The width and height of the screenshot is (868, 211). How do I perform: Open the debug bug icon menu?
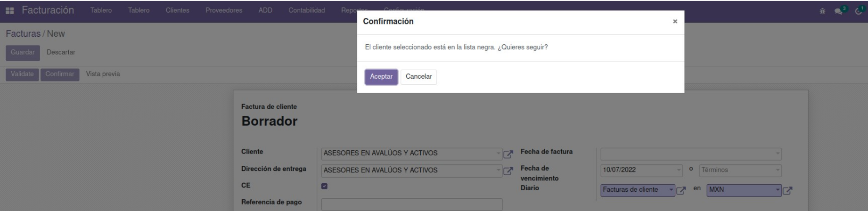(823, 11)
